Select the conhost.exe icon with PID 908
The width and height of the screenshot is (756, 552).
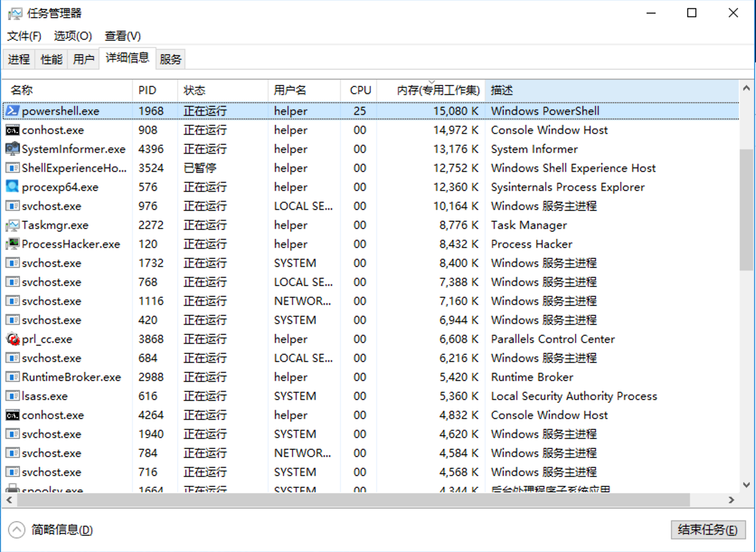pyautogui.click(x=12, y=130)
